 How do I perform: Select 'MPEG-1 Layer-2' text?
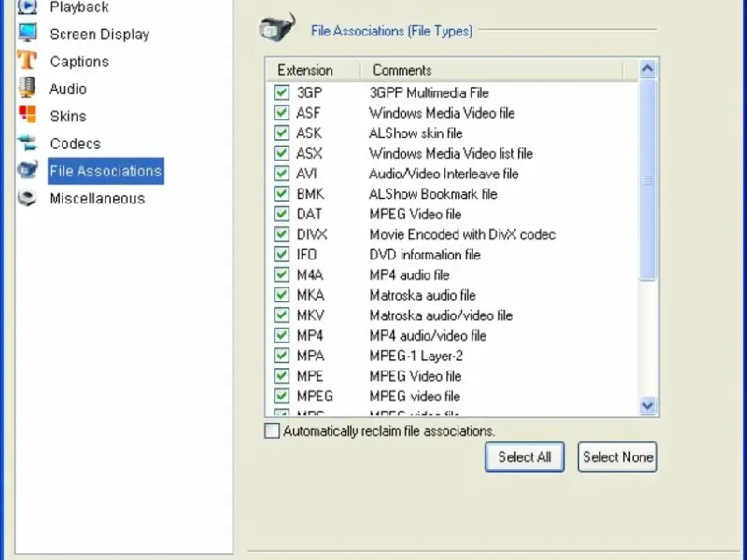coord(416,357)
